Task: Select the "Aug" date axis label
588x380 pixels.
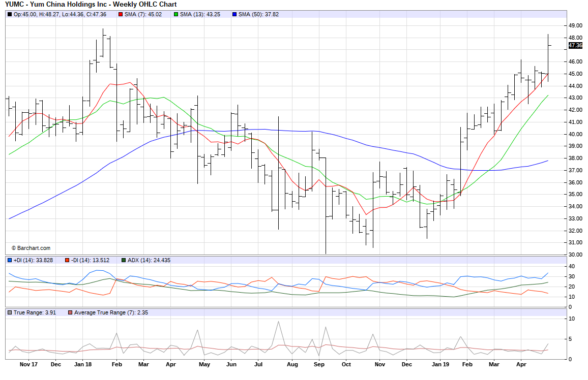Action: pyautogui.click(x=292, y=365)
